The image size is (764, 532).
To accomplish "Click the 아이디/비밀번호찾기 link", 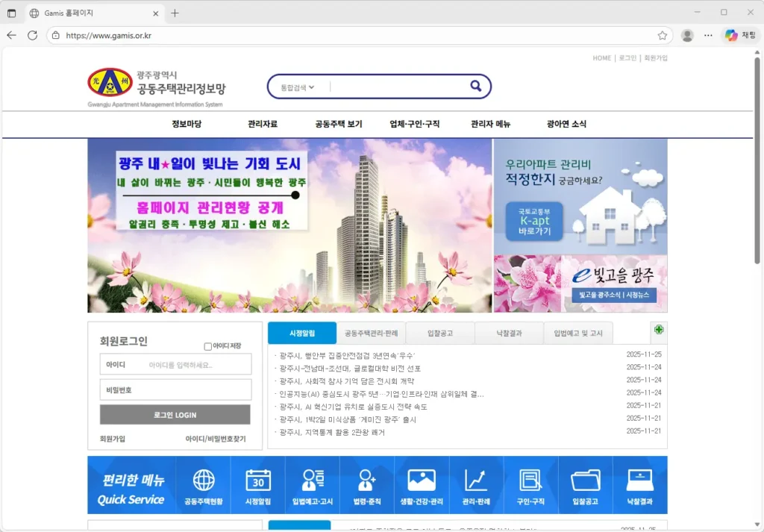I will coord(215,439).
